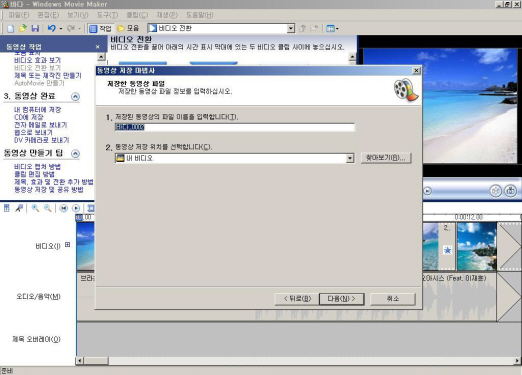The image size is (522, 375).
Task: Click the 제목 또는 제작진 만들기 link
Action: pyautogui.click(x=48, y=76)
